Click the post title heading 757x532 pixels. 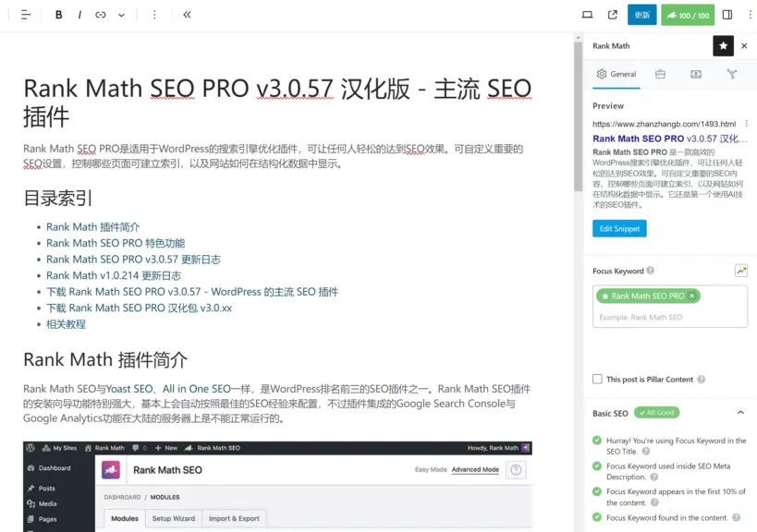[277, 103]
